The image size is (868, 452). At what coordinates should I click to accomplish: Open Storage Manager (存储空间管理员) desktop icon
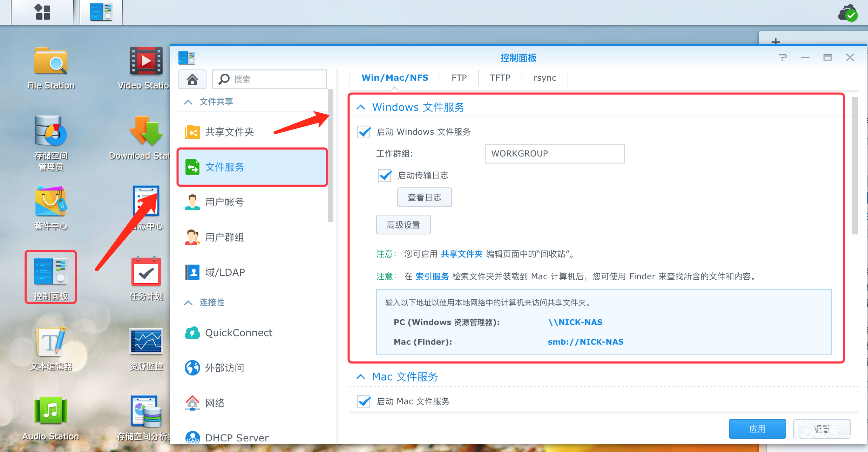(x=51, y=143)
